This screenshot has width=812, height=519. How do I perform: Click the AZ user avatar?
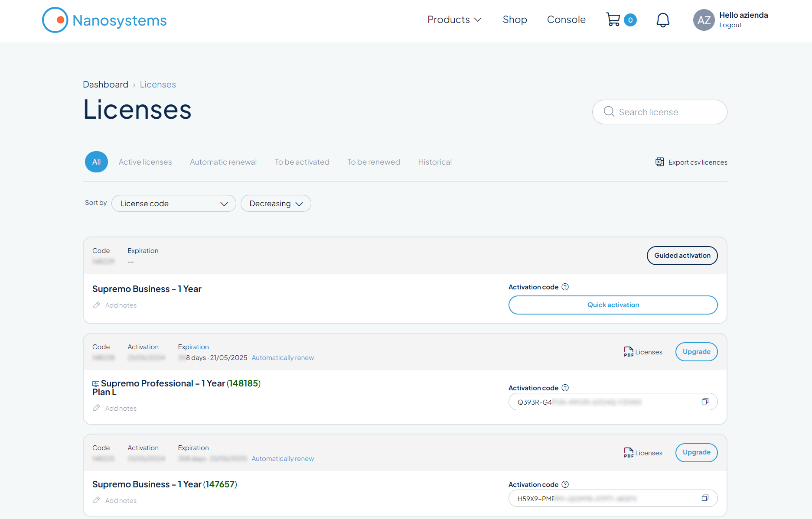704,20
